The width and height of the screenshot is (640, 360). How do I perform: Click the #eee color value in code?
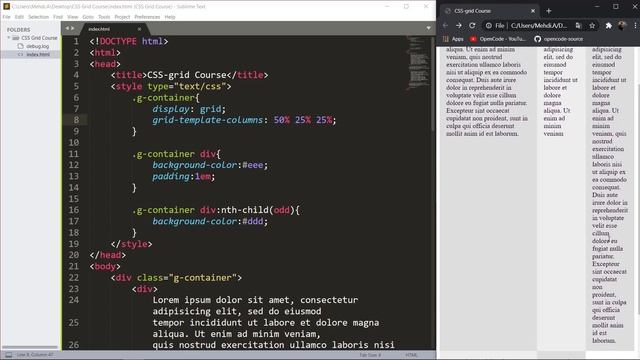click(x=253, y=165)
